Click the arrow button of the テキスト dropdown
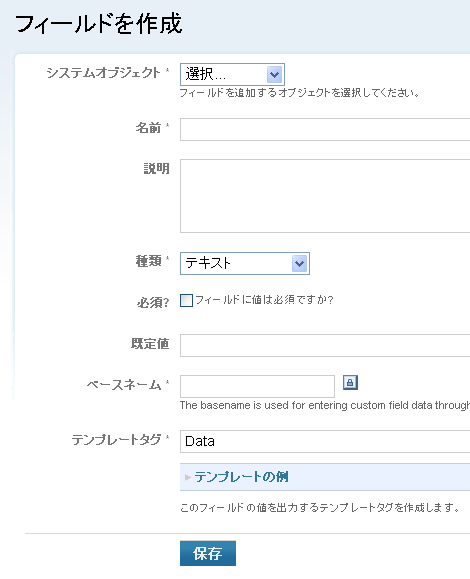 [x=299, y=264]
